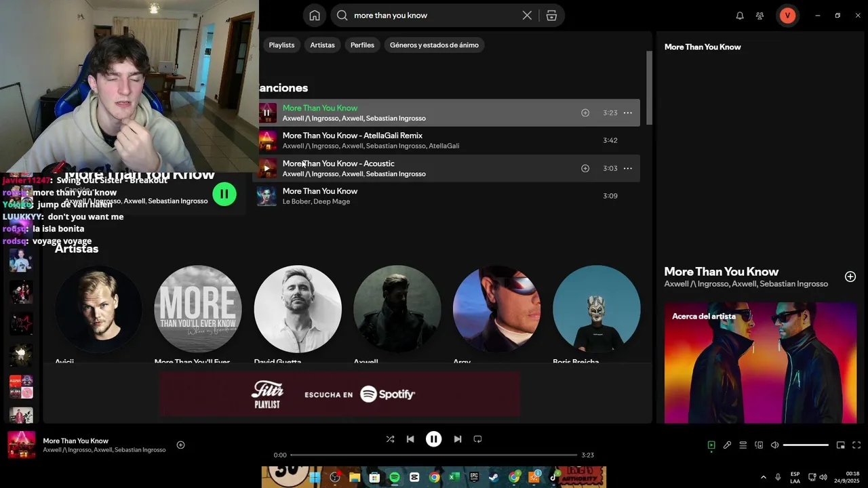Select the Artistas filter chip

tap(322, 45)
